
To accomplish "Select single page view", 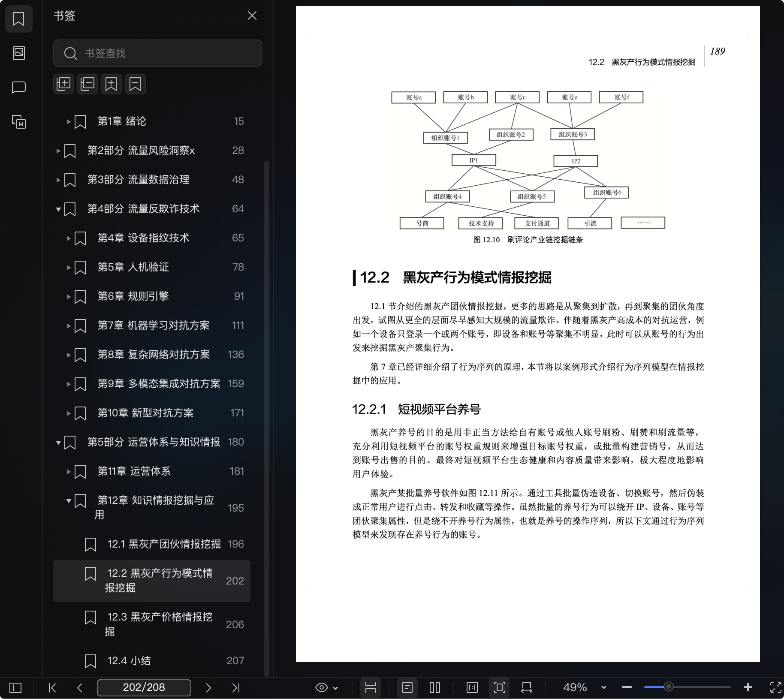I will pos(407,688).
